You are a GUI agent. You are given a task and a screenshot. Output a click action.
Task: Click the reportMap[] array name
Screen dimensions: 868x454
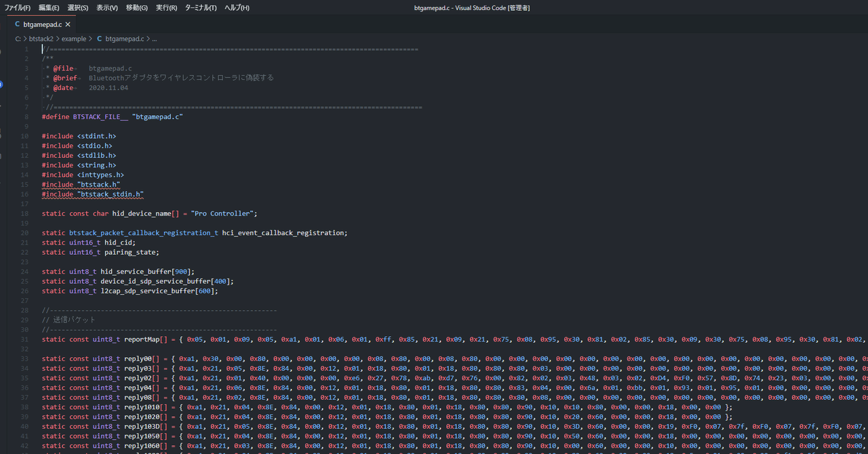(x=147, y=339)
